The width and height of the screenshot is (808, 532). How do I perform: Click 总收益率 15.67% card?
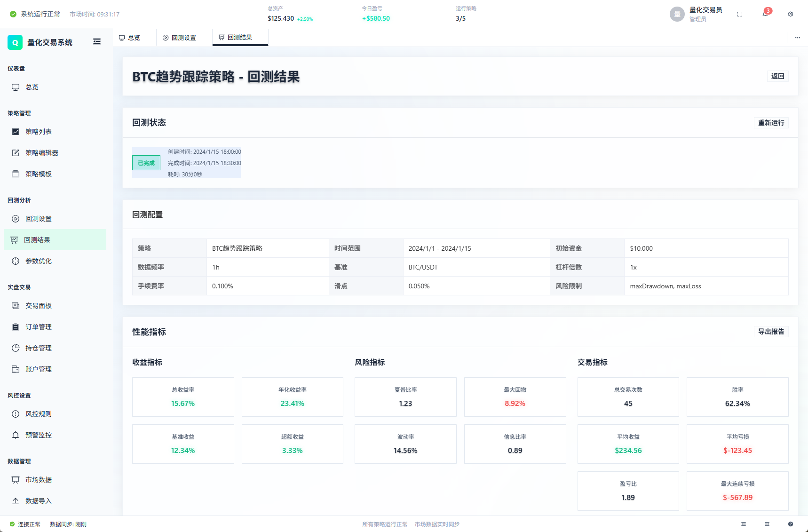point(183,397)
